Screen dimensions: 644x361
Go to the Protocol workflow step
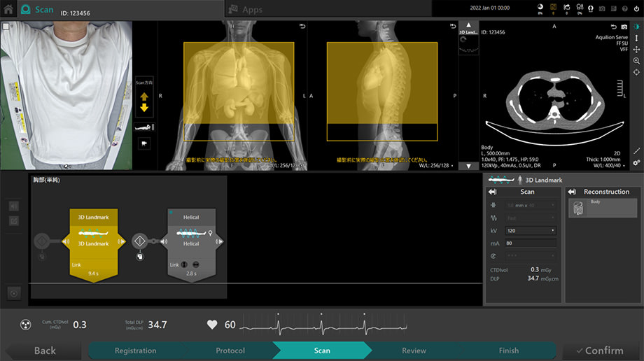(230, 351)
